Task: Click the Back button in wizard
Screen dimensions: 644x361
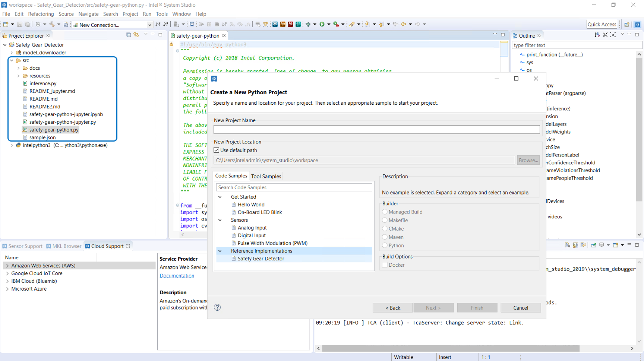Action: point(392,308)
